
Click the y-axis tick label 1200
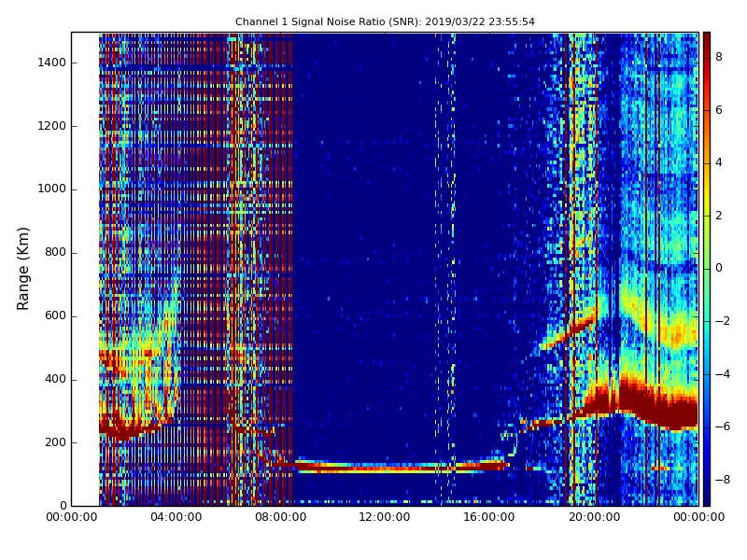pos(52,126)
